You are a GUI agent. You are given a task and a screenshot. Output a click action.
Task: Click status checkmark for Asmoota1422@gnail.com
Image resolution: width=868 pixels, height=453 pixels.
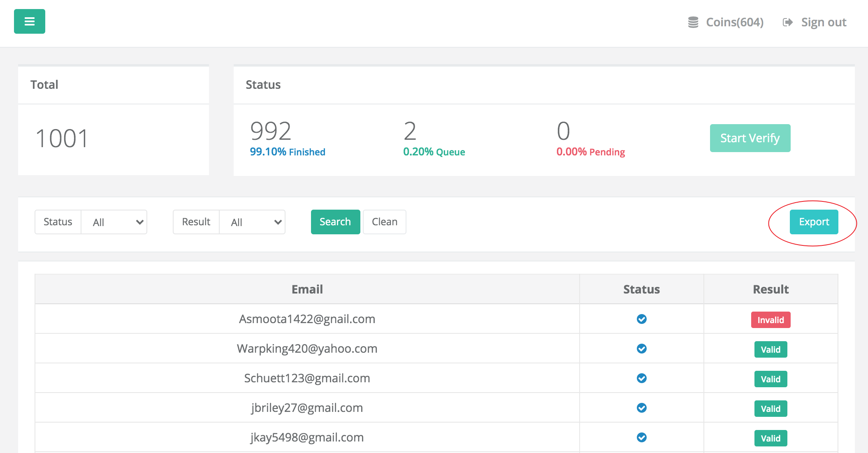coord(641,319)
